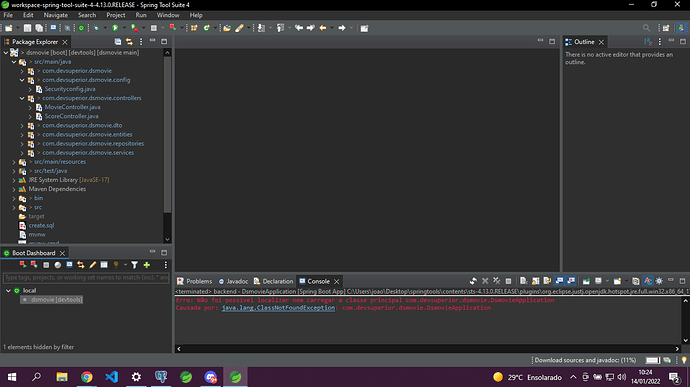
Task: Toggle Outline sort icon
Action: coord(648,42)
